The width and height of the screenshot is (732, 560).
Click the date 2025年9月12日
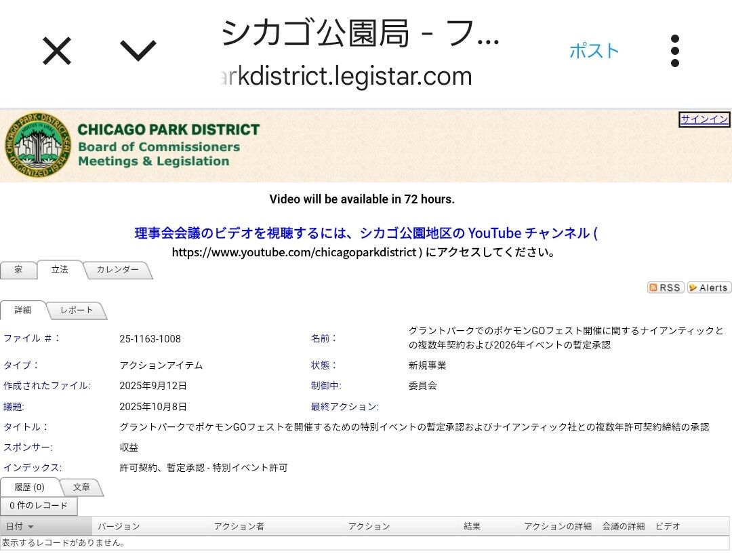[x=153, y=386]
